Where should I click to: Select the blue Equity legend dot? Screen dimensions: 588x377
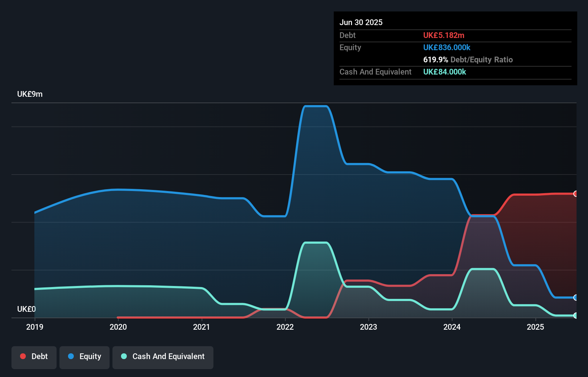tap(71, 356)
